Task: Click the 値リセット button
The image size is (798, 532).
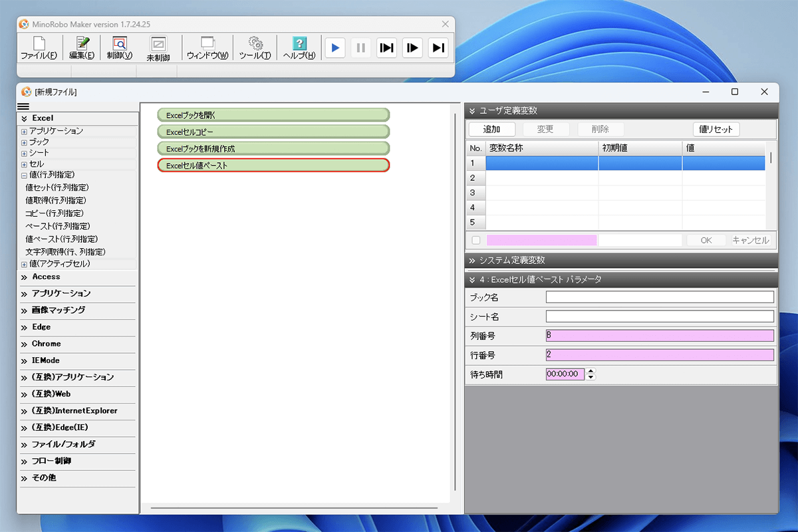Action: coord(716,129)
